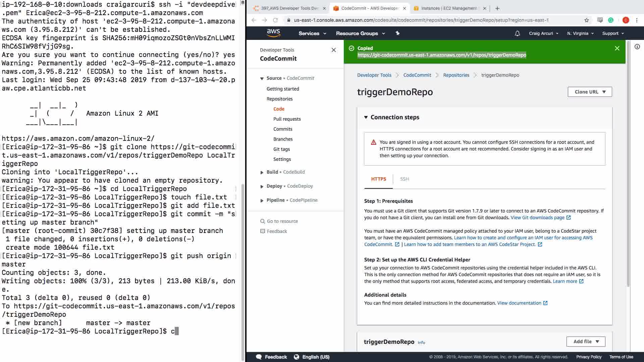Collapse the Connection steps section

coord(366,117)
